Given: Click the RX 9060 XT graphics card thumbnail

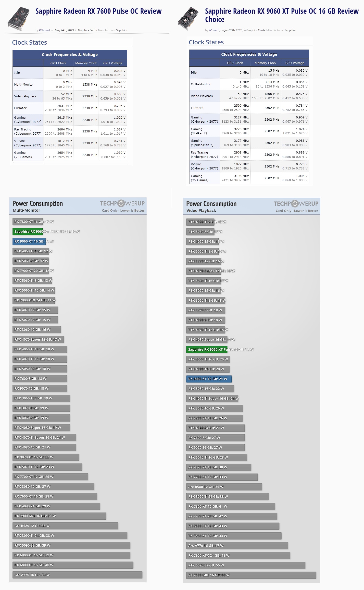Looking at the screenshot, I should point(188,19).
